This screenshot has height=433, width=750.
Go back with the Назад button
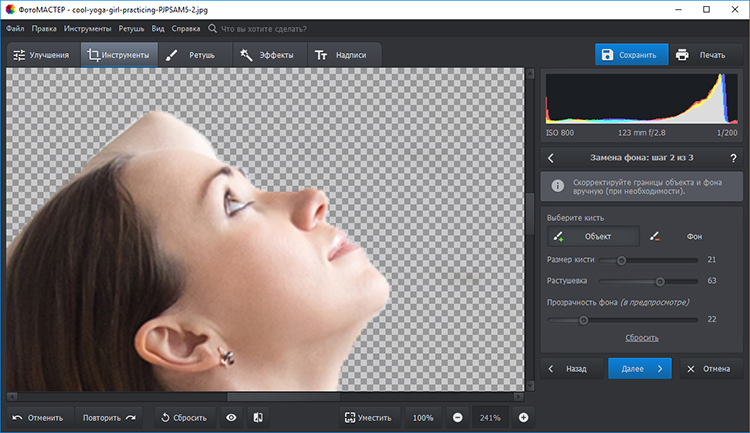[x=570, y=368]
